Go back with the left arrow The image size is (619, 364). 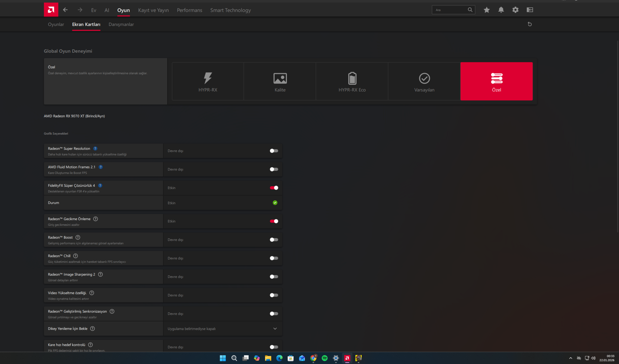pos(65,10)
